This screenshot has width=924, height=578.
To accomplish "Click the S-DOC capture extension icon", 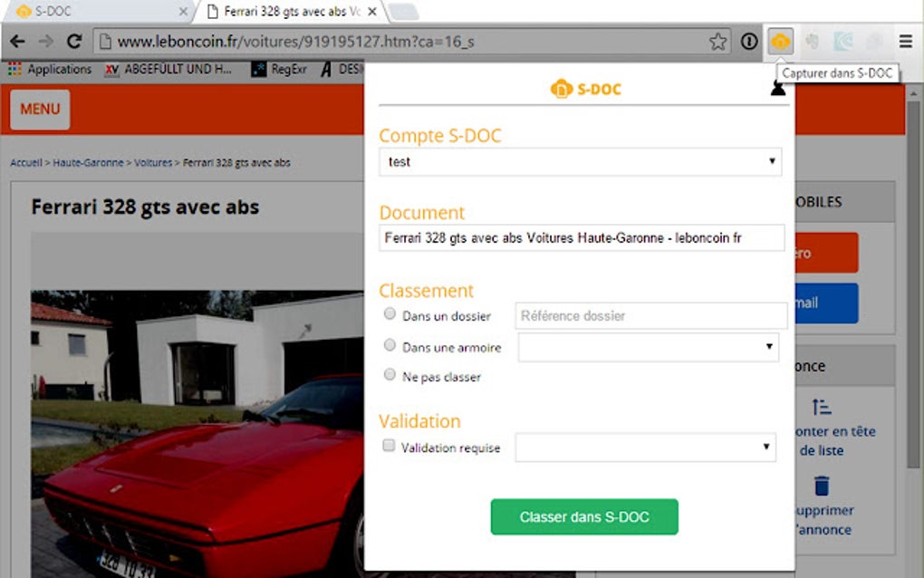I will click(x=780, y=42).
